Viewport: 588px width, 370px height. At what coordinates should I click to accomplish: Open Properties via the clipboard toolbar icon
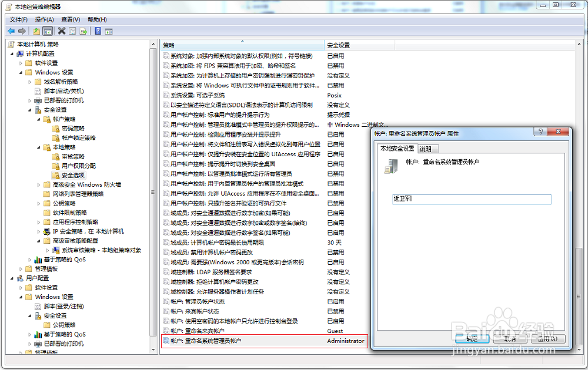click(x=72, y=31)
